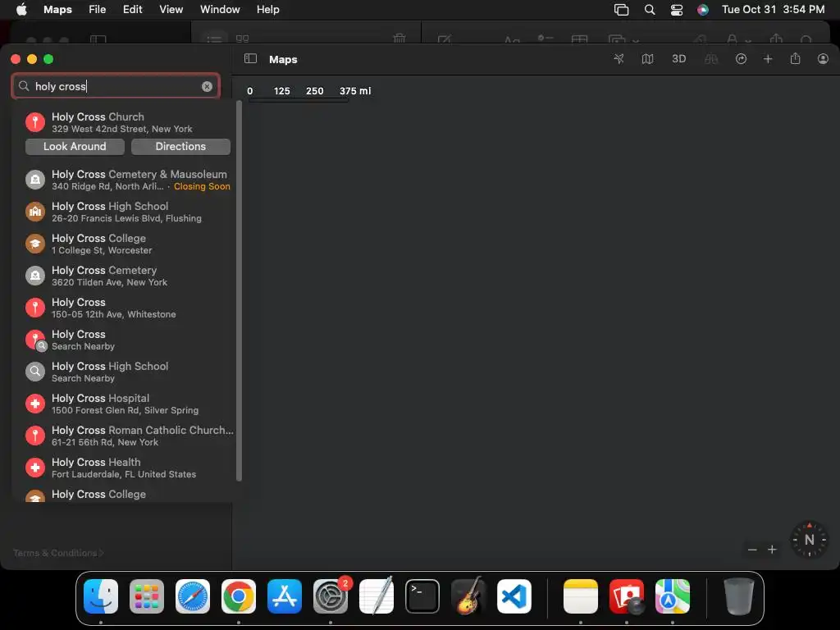Click Look Around button for Holy Cross Church
Screen dimensions: 840x630
pyautogui.click(x=75, y=146)
